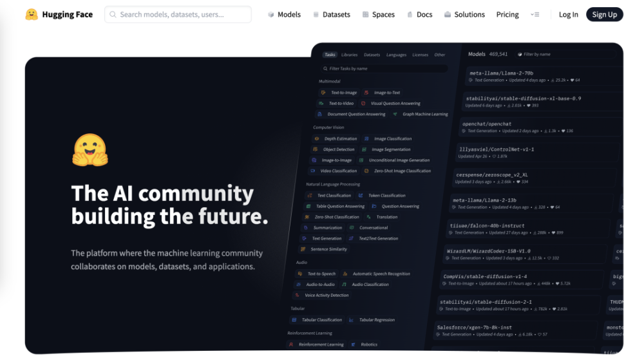Select the Sentence Similarity task
Screen dimensions: 644x358
324,249
